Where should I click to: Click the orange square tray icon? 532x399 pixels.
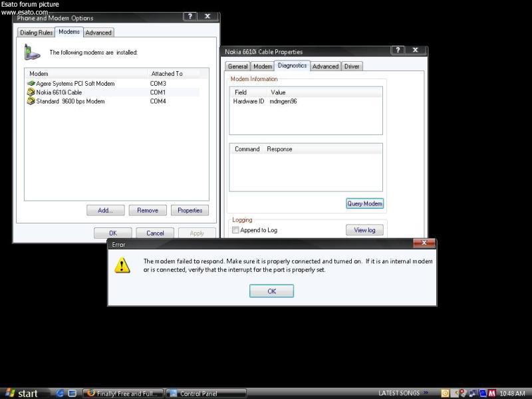[x=445, y=394]
